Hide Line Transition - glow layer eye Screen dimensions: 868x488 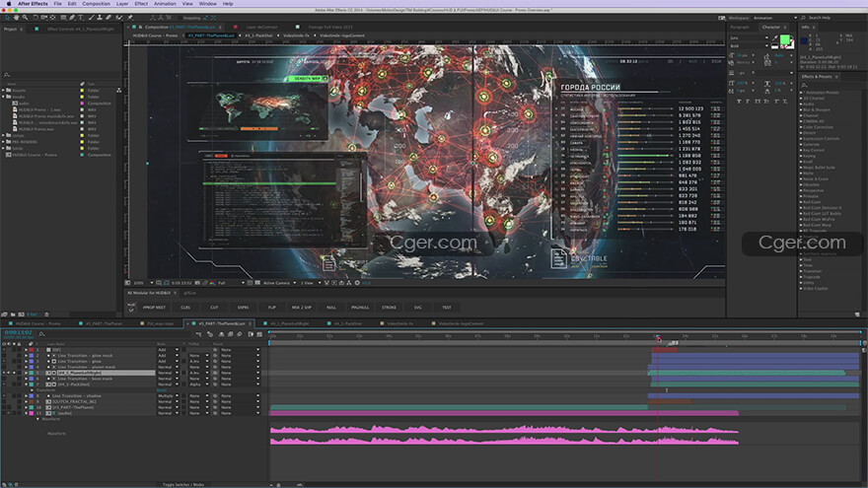[x=4, y=361]
